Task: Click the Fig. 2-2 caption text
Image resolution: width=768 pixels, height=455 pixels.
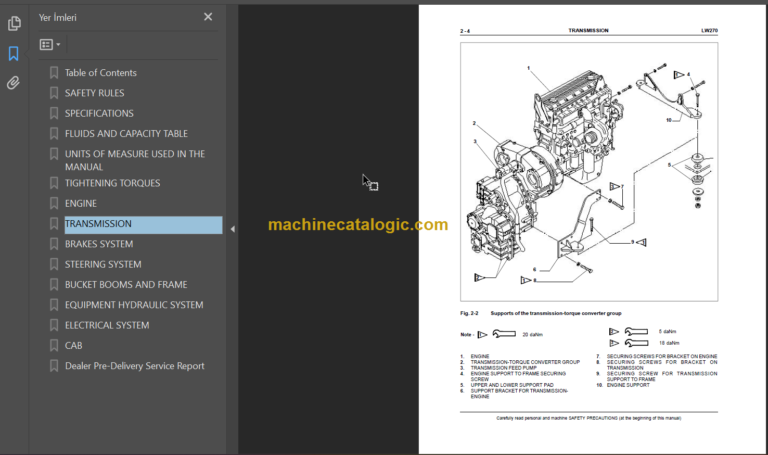Action: point(541,313)
